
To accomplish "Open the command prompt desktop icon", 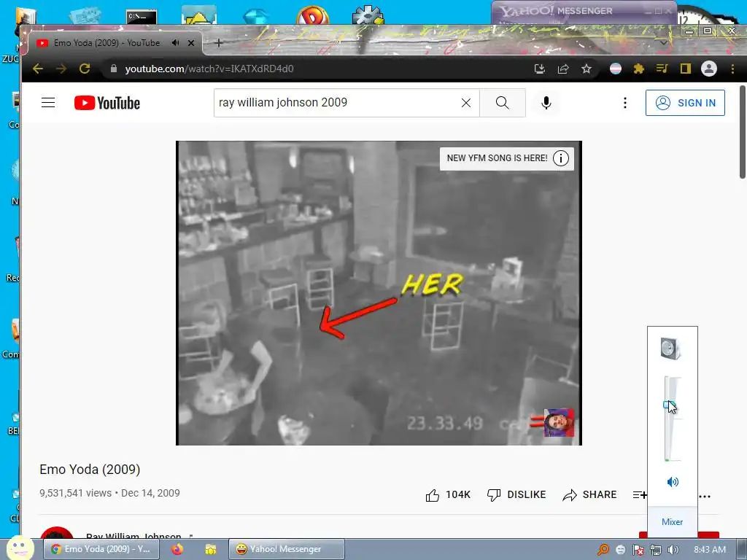I will tap(142, 16).
